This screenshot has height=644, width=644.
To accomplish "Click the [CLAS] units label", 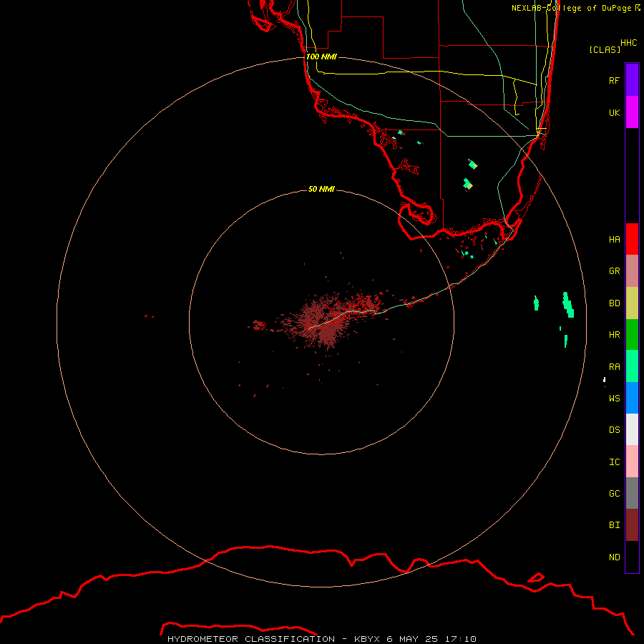I will [605, 49].
